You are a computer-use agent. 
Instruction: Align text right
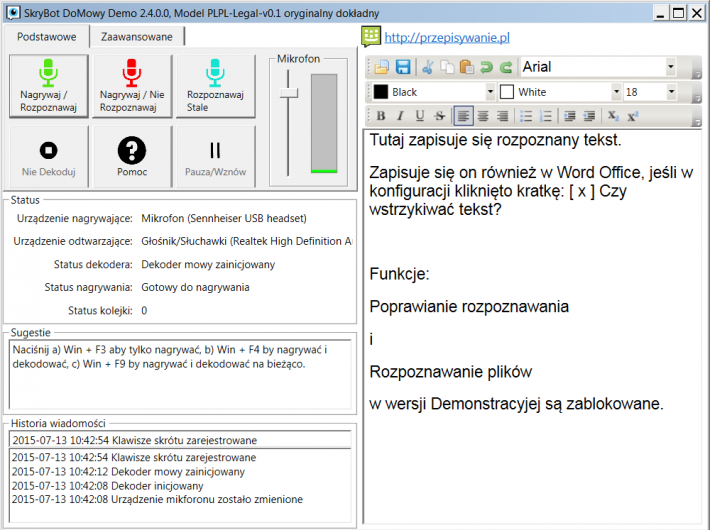click(502, 116)
